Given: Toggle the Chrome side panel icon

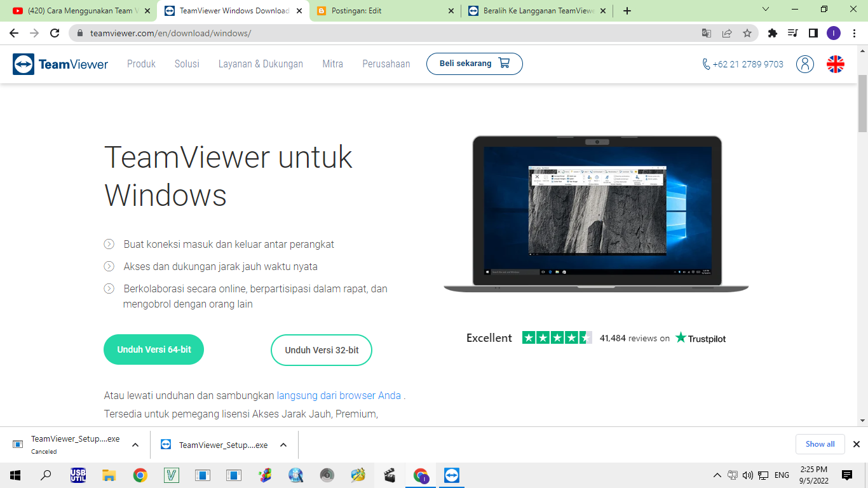Looking at the screenshot, I should [x=813, y=33].
